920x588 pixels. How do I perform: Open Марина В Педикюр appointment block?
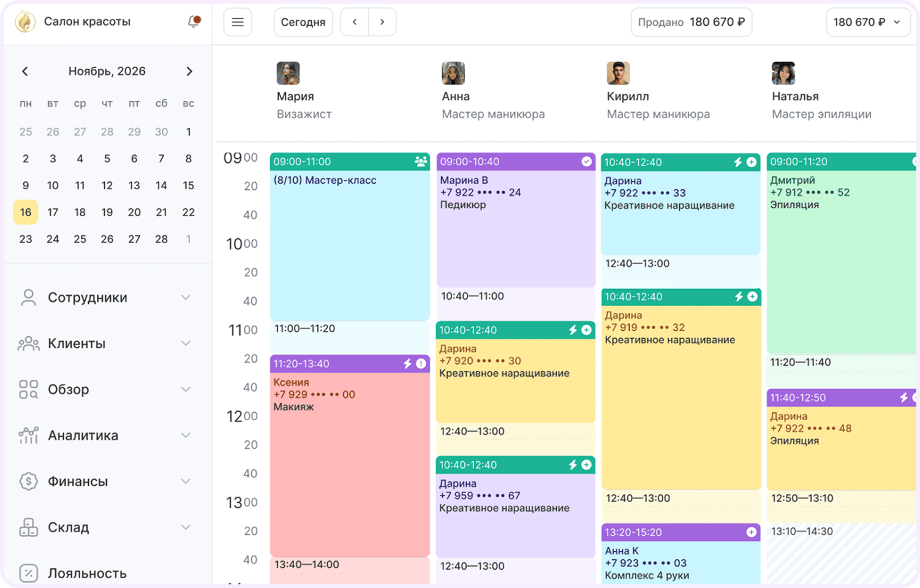(x=516, y=220)
